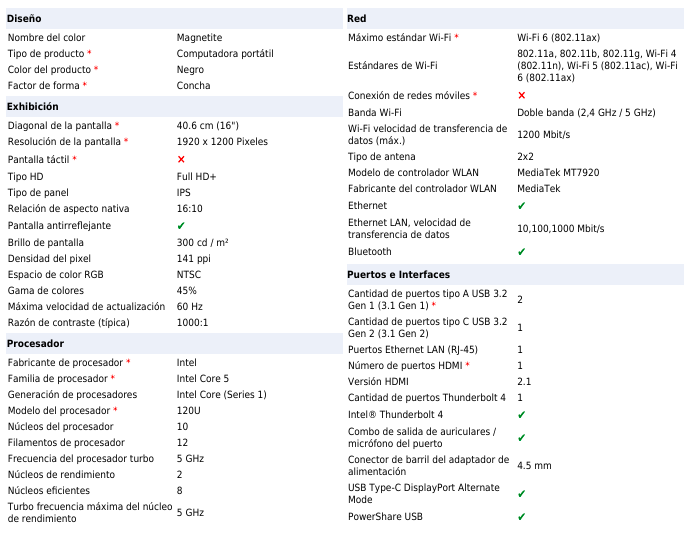Click the red X beside Pantalla táctil
Image resolution: width=686 pixels, height=543 pixels.
point(181,160)
